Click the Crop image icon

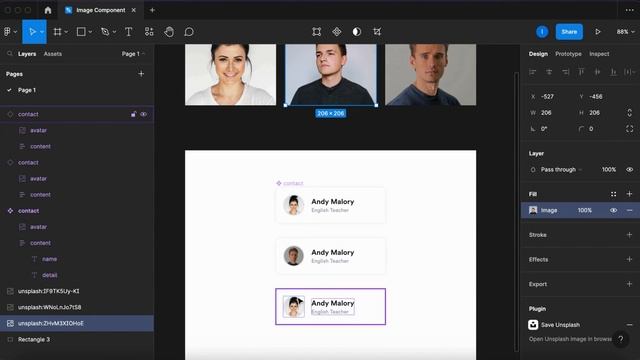(377, 32)
